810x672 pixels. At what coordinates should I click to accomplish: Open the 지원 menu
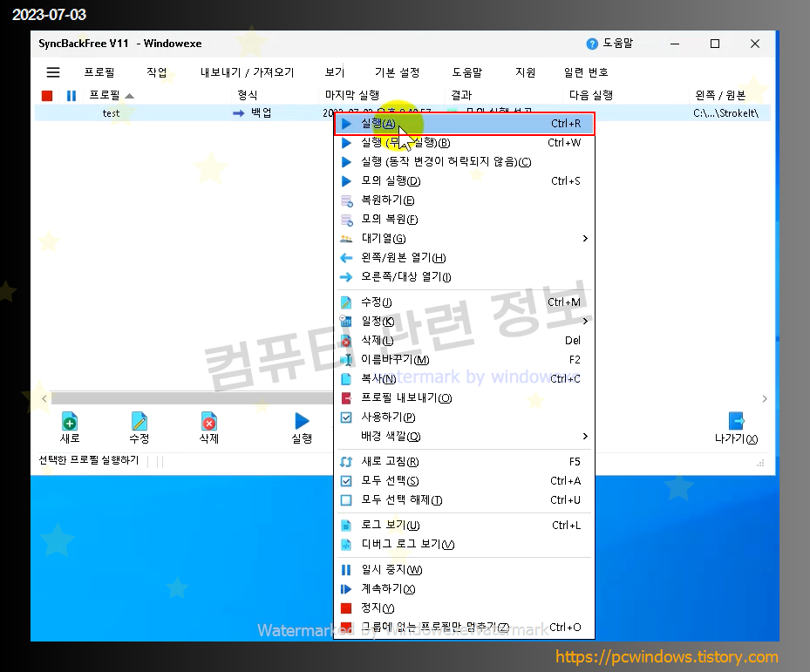coord(525,72)
